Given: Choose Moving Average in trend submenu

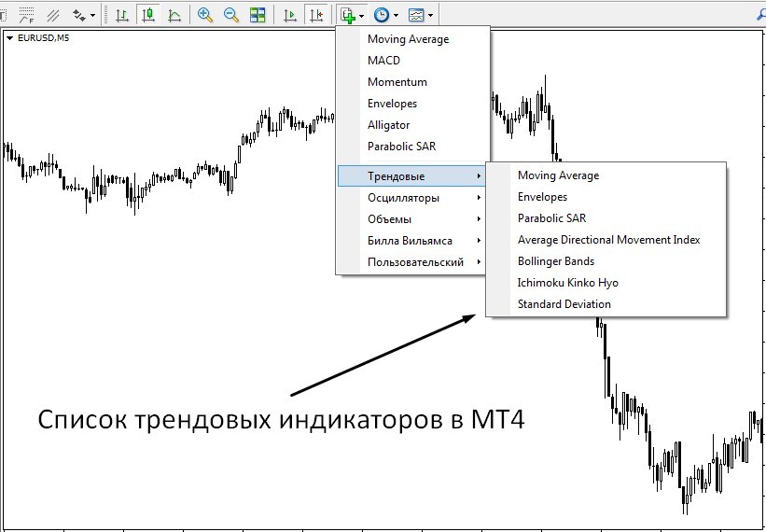Looking at the screenshot, I should [606, 175].
